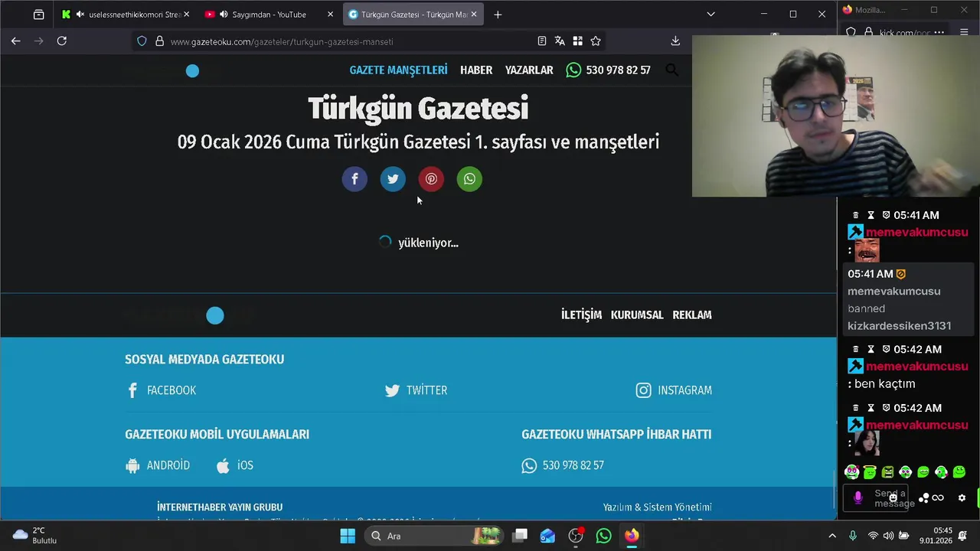Open HABER menu item
Screen dimensions: 980x551
click(476, 70)
